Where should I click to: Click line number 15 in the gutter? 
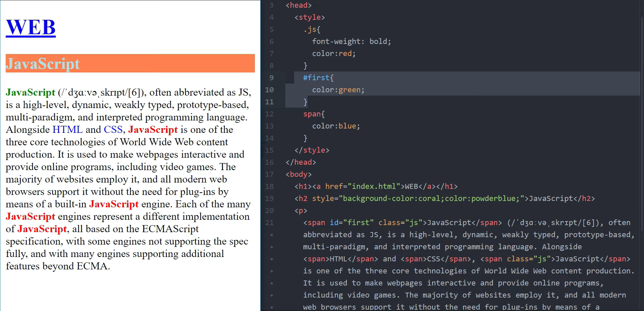point(269,150)
